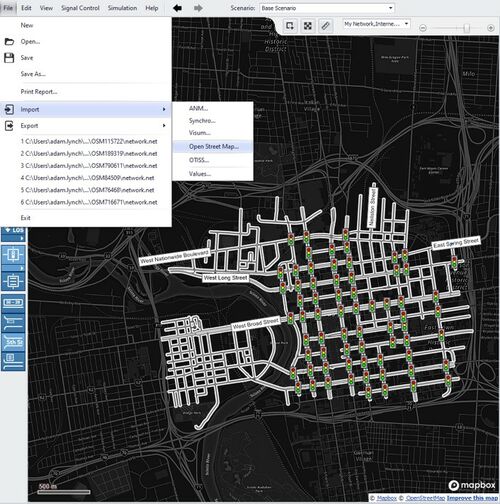Click the West Long Street label
500x504 pixels.
coord(225,278)
